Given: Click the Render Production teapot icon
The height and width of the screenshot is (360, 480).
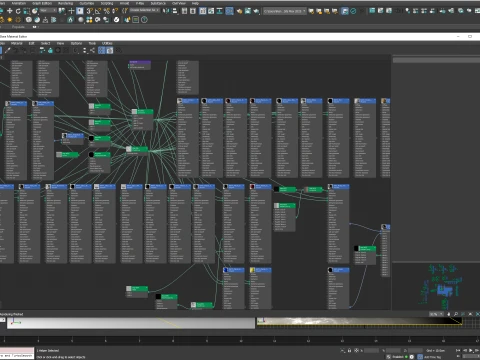Looking at the screenshot, I should [x=256, y=11].
